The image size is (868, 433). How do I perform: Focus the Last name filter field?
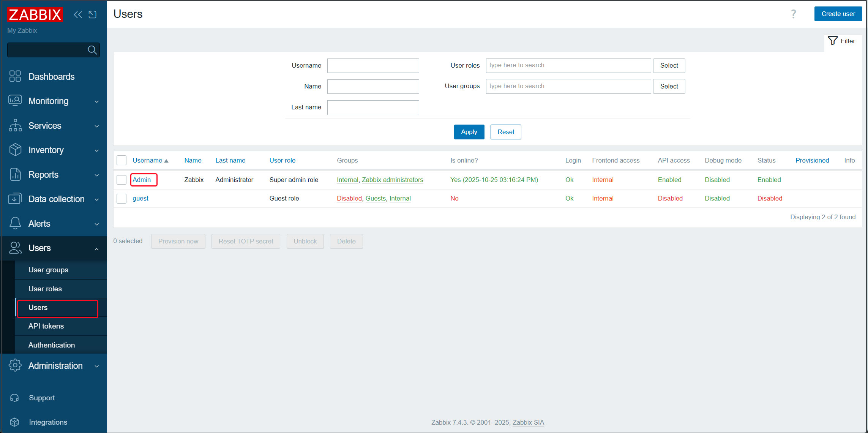[x=373, y=107]
